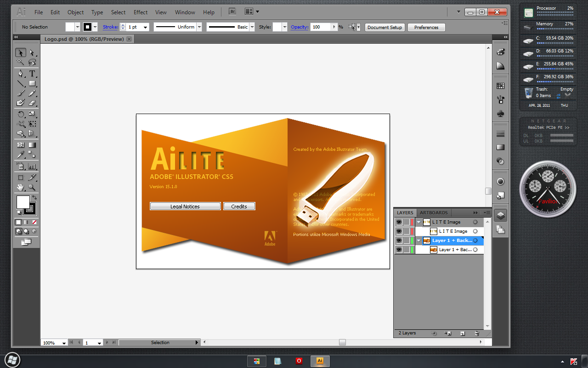Select the Pen tool

pos(21,74)
